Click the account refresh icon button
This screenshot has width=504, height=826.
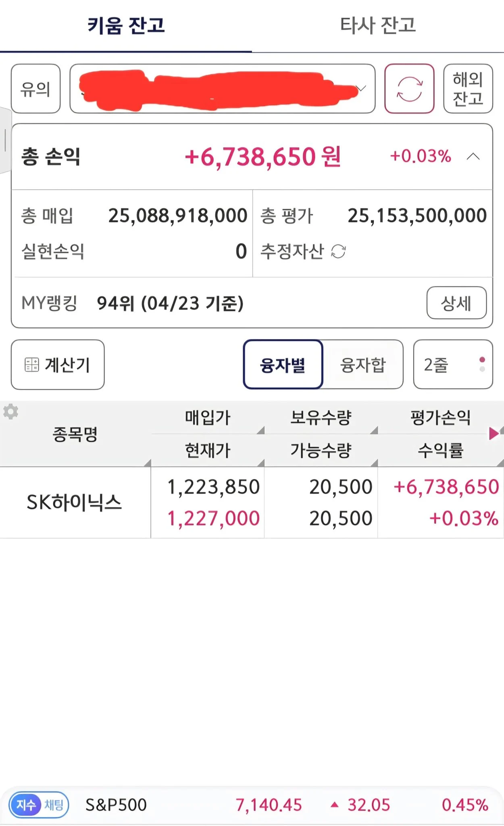click(409, 89)
